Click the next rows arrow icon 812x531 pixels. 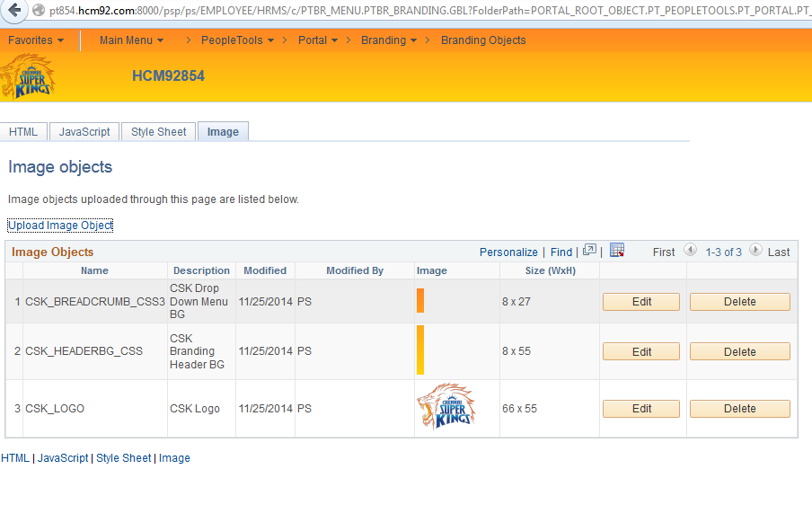(x=755, y=250)
